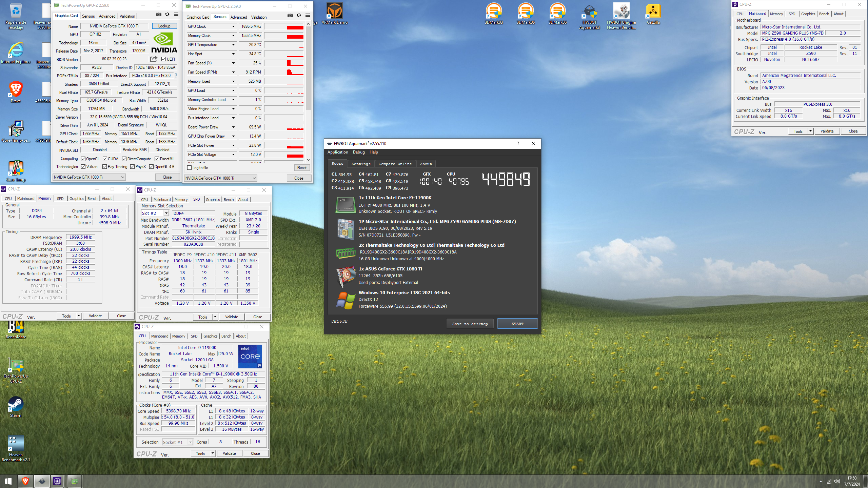
Task: Open Tools dropdown arrow in CPU-Z Mainboard window
Action: 810,131
